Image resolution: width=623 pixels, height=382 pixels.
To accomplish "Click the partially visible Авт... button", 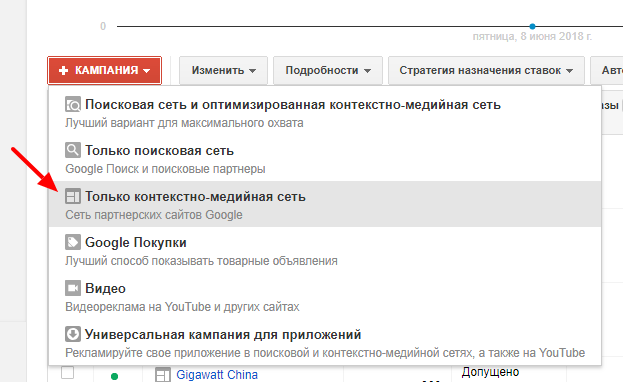I will pos(607,70).
